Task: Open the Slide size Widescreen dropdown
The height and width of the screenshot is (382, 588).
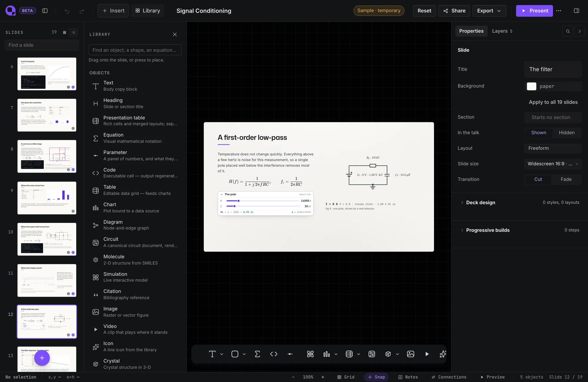Action: coord(553,164)
